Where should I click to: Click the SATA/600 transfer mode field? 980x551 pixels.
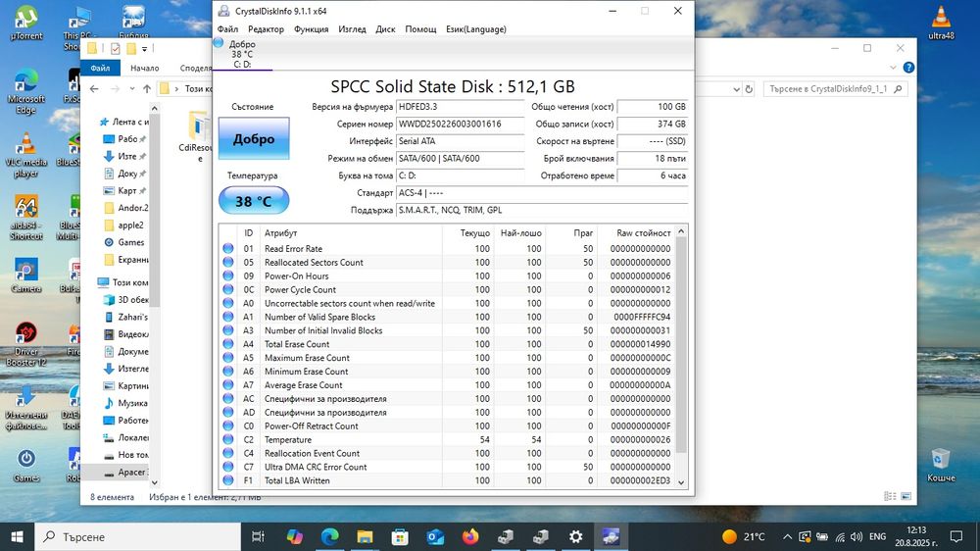coord(461,158)
